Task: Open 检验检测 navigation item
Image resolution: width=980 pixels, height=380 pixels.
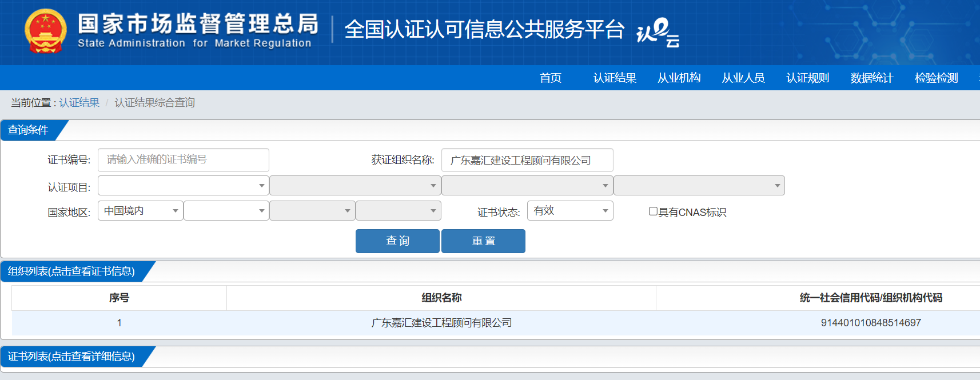Action: pos(937,78)
